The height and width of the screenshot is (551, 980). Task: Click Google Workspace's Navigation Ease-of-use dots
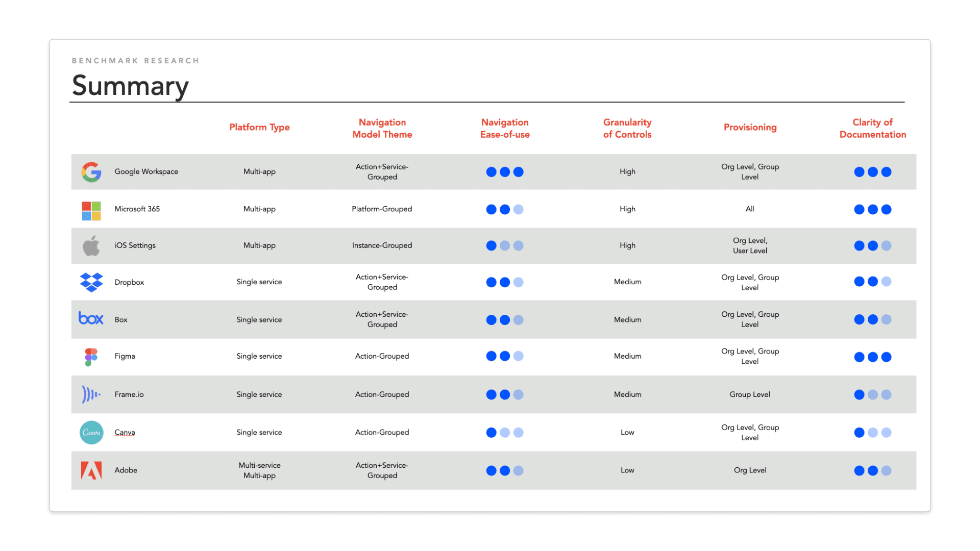[505, 172]
